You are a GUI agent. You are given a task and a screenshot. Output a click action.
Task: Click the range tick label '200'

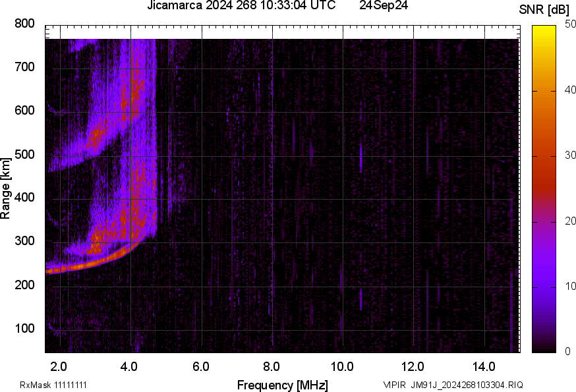pyautogui.click(x=24, y=285)
